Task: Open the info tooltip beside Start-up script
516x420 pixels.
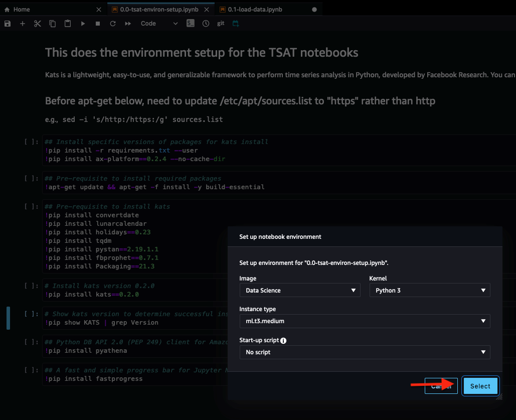Action: pos(284,340)
